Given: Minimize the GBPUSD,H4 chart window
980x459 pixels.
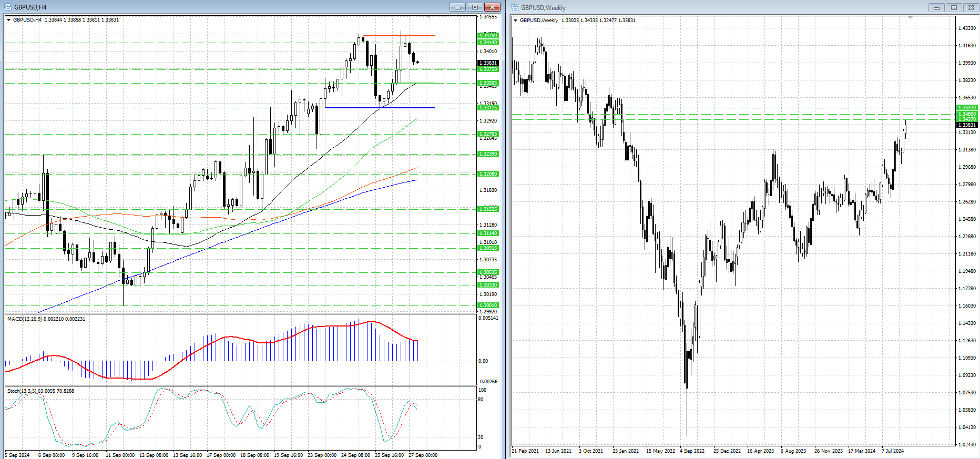Looking at the screenshot, I should click(x=457, y=7).
